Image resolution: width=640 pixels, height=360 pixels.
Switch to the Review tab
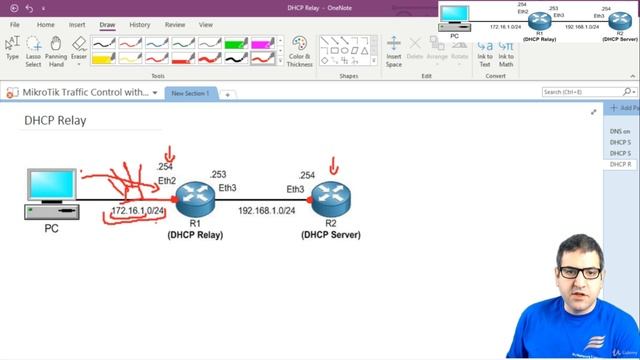click(x=175, y=24)
